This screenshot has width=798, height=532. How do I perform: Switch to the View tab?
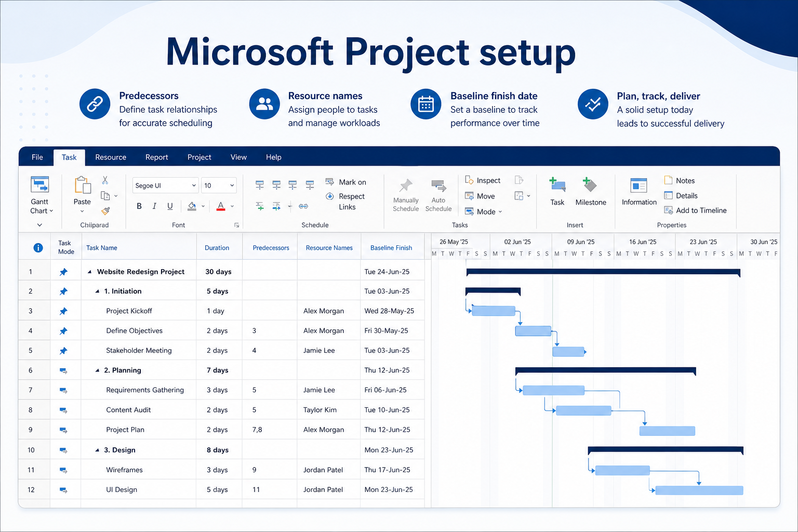point(238,157)
